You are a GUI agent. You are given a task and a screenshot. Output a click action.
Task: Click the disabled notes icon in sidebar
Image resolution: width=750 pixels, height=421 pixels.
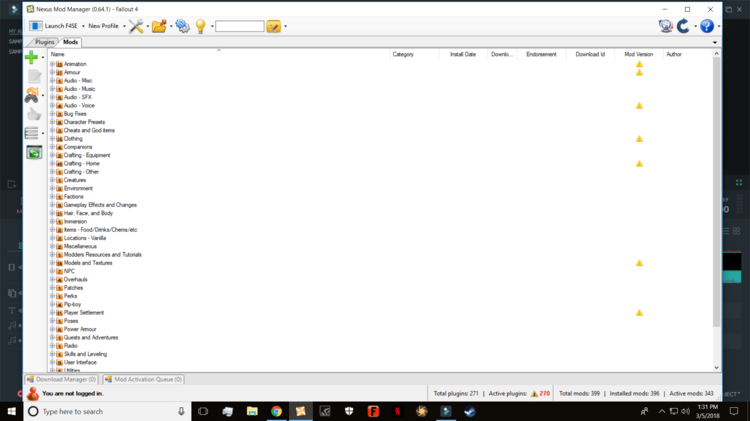[x=34, y=77]
